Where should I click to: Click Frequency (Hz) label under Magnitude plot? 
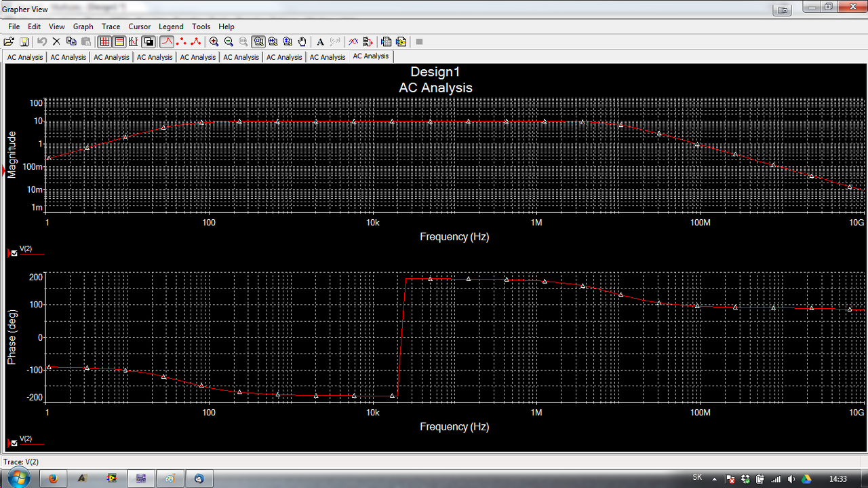click(454, 237)
